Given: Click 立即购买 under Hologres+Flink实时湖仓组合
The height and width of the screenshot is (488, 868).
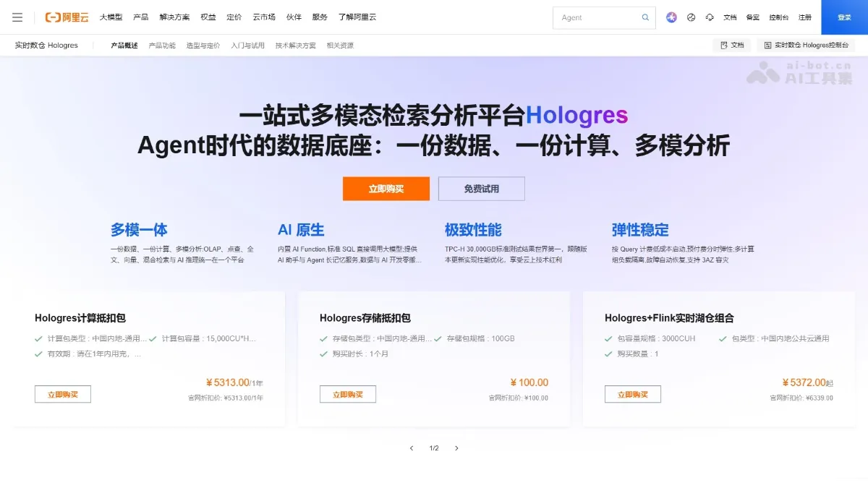Looking at the screenshot, I should (633, 395).
